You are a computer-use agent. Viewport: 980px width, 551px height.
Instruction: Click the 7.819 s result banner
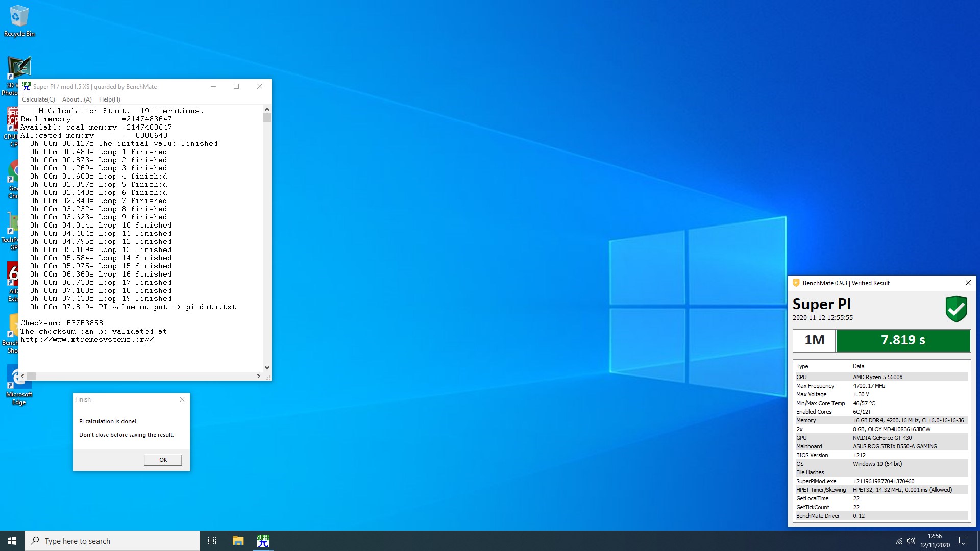coord(903,340)
